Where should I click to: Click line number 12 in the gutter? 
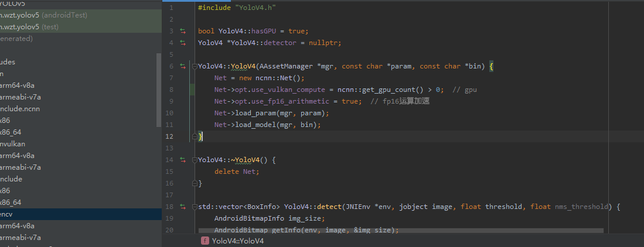pos(169,136)
